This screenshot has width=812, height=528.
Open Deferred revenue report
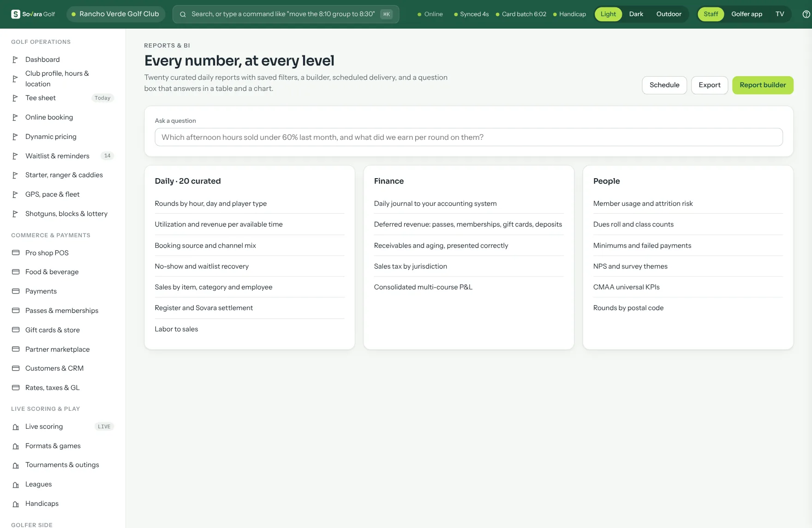pyautogui.click(x=469, y=224)
